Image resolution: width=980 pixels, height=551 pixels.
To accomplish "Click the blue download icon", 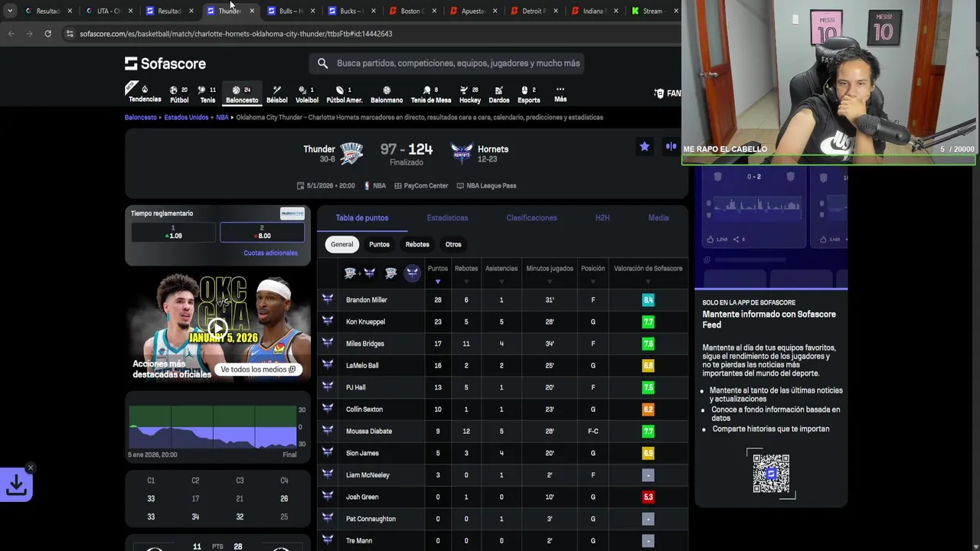I will click(x=16, y=484).
